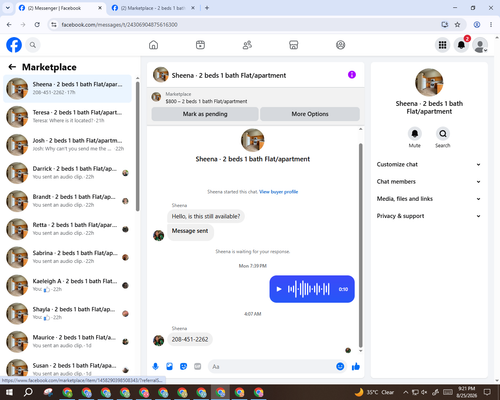The width and height of the screenshot is (500, 400).
Task: Open the Shayla conversation
Action: (x=67, y=313)
